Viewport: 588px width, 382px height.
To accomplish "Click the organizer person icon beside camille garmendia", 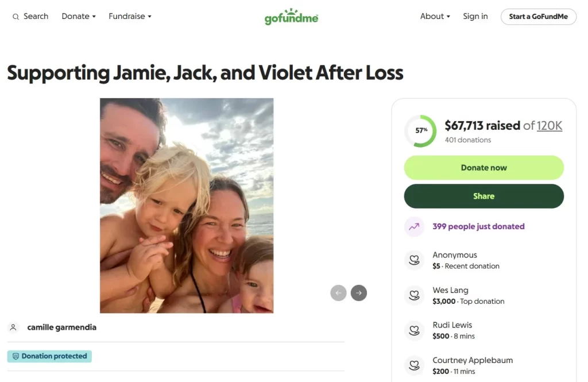I will (13, 327).
